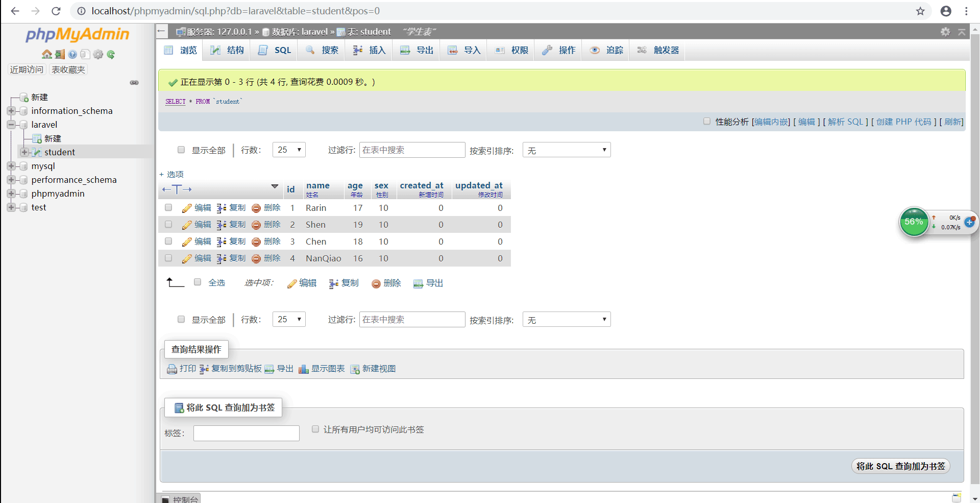The width and height of the screenshot is (980, 503).
Task: Open the phpMyAdmin home page icon
Action: pos(46,54)
